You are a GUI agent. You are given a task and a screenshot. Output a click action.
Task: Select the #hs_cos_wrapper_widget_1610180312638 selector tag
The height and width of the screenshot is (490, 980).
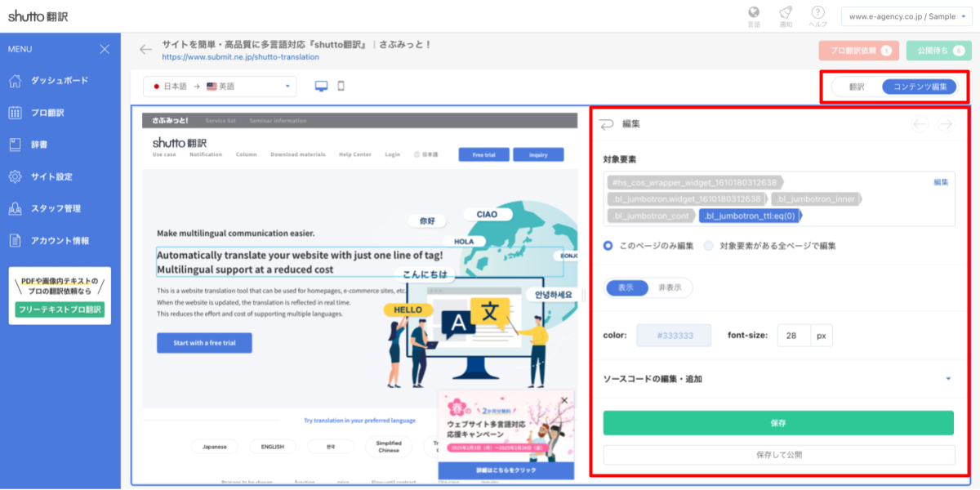(697, 182)
